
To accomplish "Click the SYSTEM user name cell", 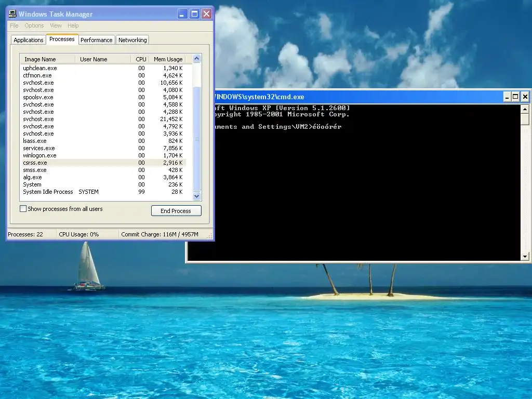I will [88, 192].
